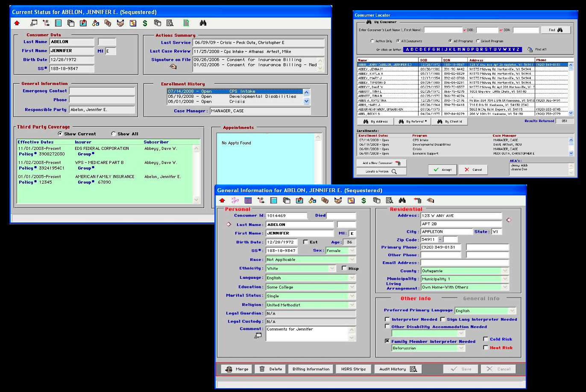Click document magnifier icon in Current Status toolbar
Viewport: 586px width, 392px height.
(x=170, y=23)
